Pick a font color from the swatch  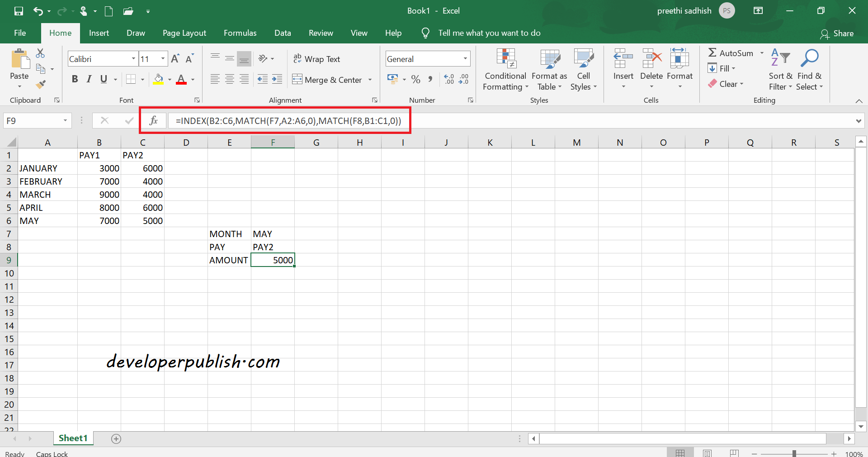point(182,79)
